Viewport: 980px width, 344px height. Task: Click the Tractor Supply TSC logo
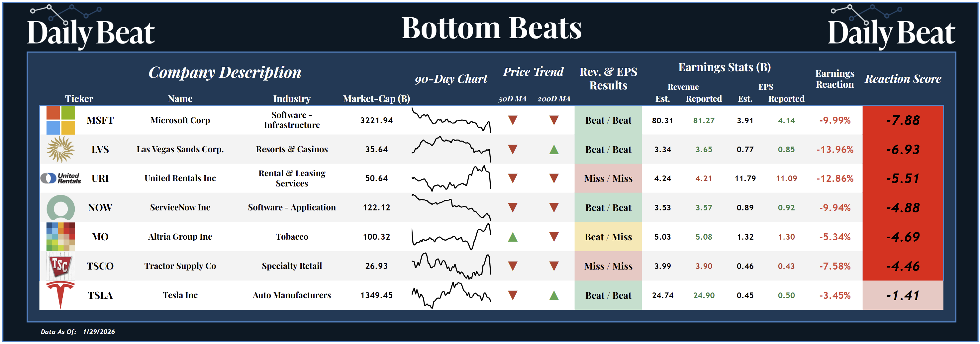pyautogui.click(x=60, y=266)
